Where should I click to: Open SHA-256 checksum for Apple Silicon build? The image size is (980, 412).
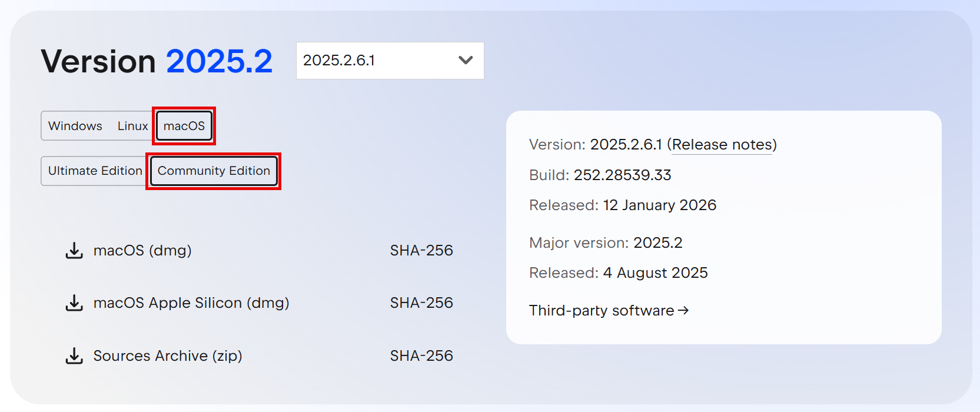click(x=421, y=303)
